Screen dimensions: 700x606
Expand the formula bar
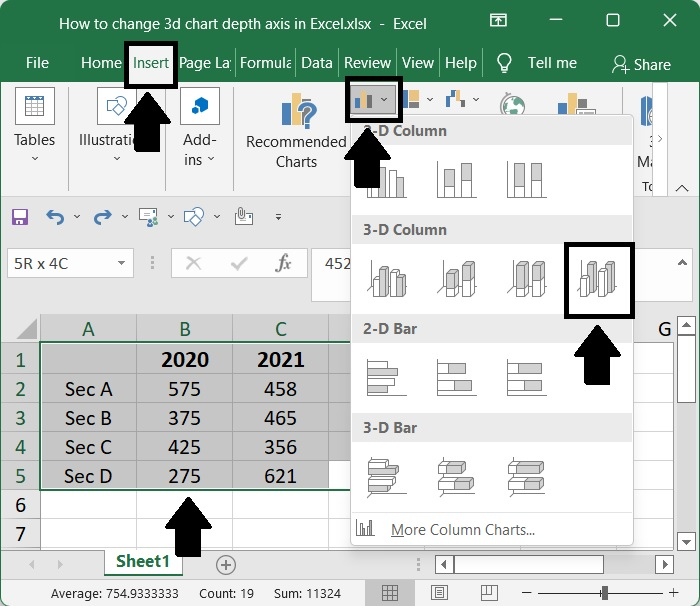point(682,263)
